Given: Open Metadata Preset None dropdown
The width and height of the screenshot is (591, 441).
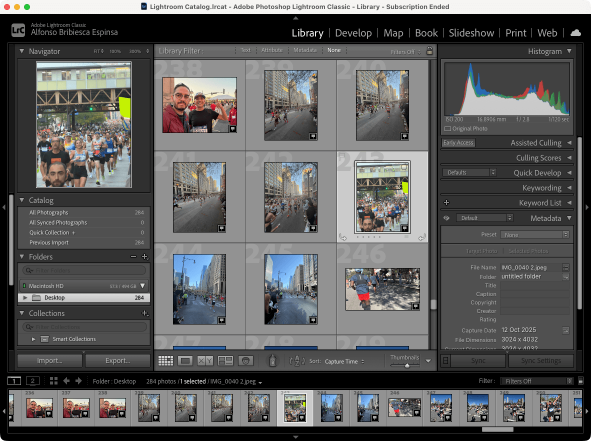Looking at the screenshot, I should 534,234.
